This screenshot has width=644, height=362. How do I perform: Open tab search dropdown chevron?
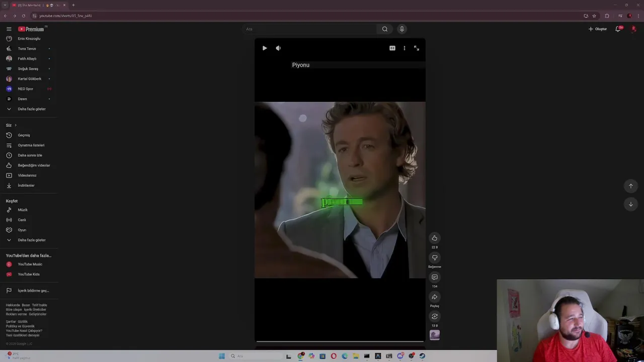[5, 5]
